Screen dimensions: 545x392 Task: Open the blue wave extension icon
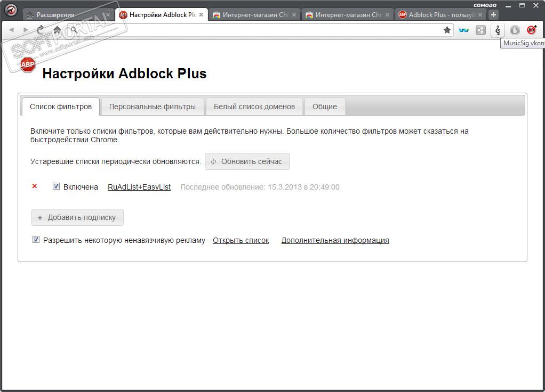coord(463,30)
